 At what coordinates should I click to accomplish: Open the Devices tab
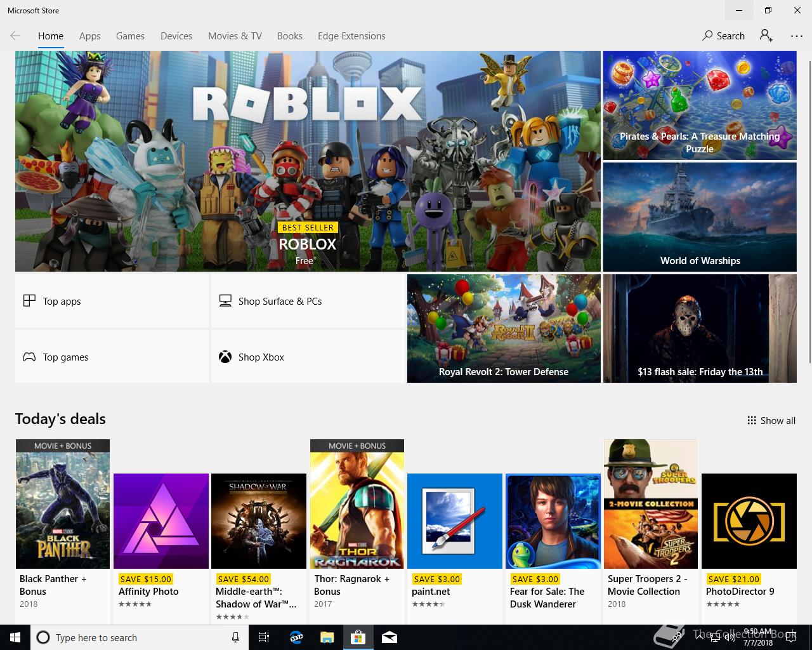click(x=176, y=36)
